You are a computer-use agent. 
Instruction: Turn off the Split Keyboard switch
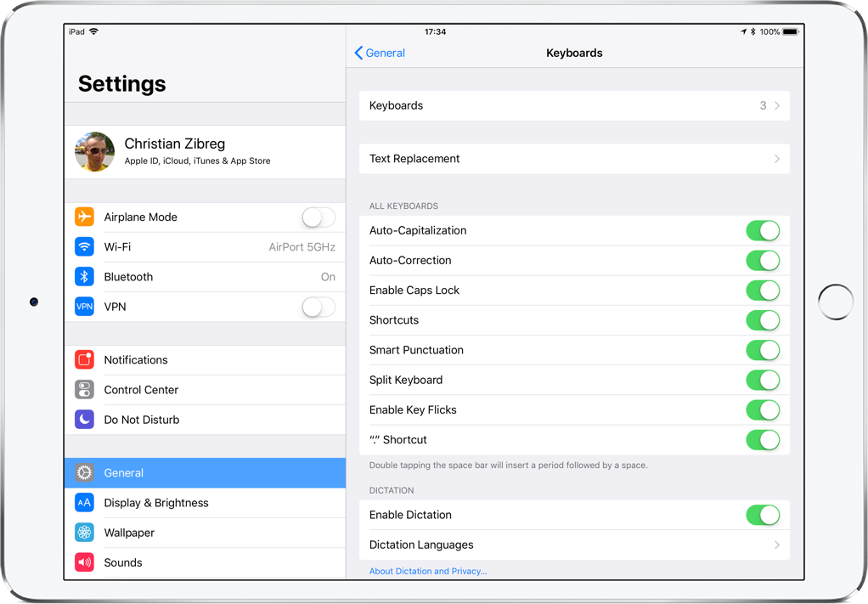click(x=763, y=380)
